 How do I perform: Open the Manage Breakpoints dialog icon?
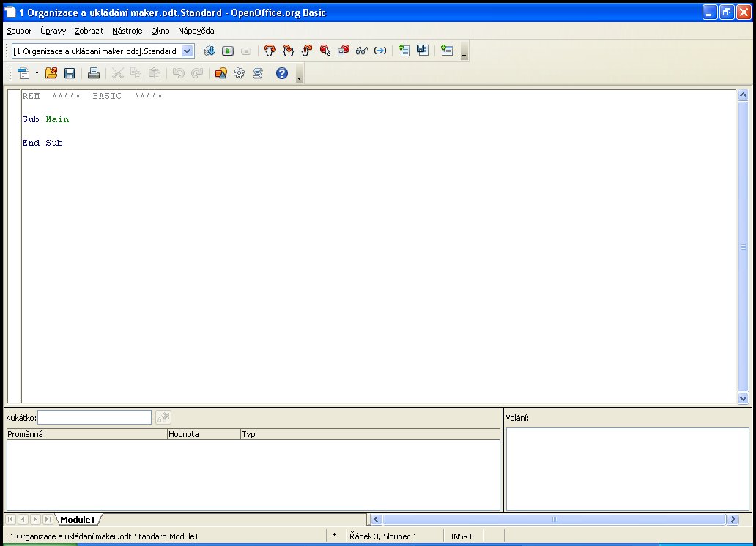pyautogui.click(x=344, y=51)
